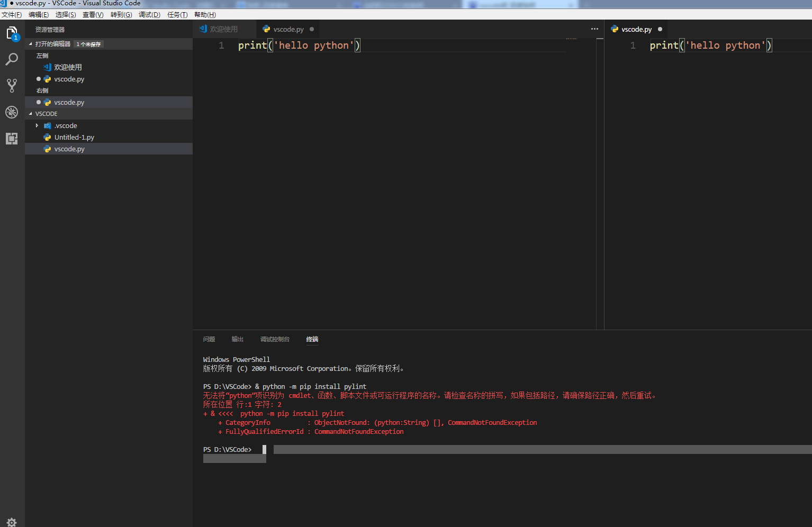
Task: Open the Manage gear at the bottom of the activity bar
Action: [12, 522]
